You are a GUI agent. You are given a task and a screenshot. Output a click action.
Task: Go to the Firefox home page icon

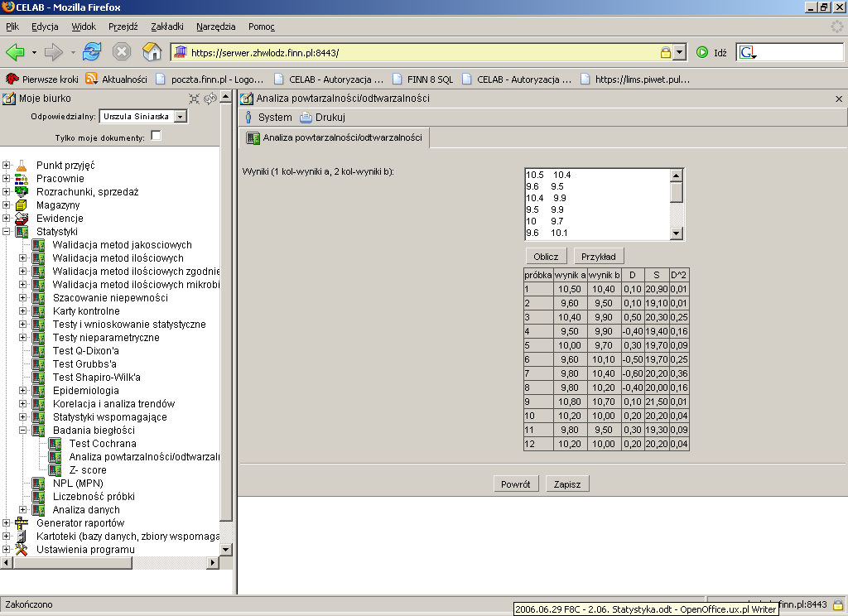pos(152,52)
